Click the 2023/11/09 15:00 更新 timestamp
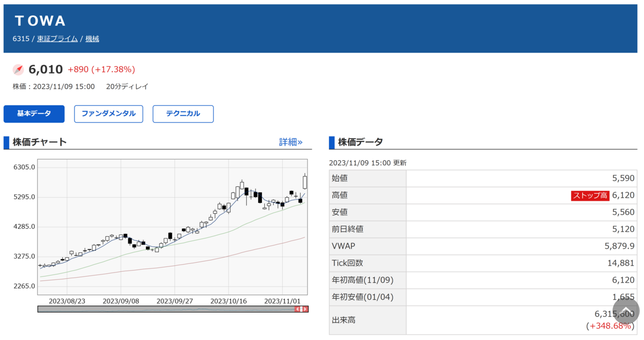Image resolution: width=644 pixels, height=340 pixels. coord(368,163)
